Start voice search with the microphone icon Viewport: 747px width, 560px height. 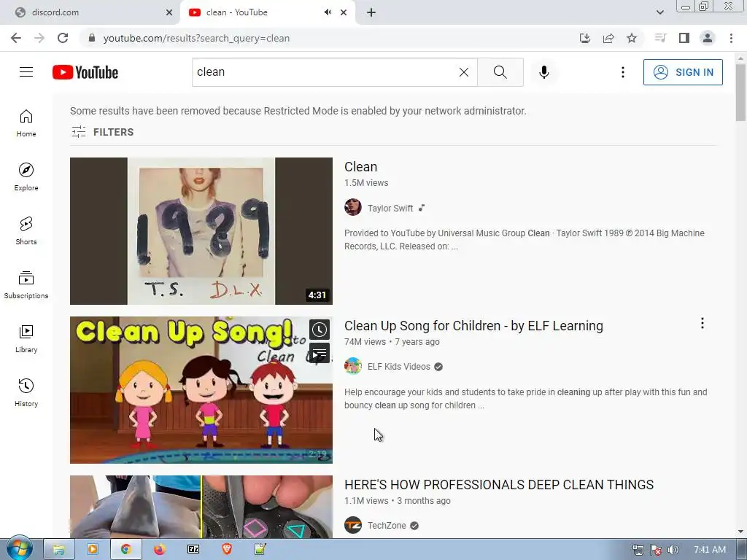point(544,72)
